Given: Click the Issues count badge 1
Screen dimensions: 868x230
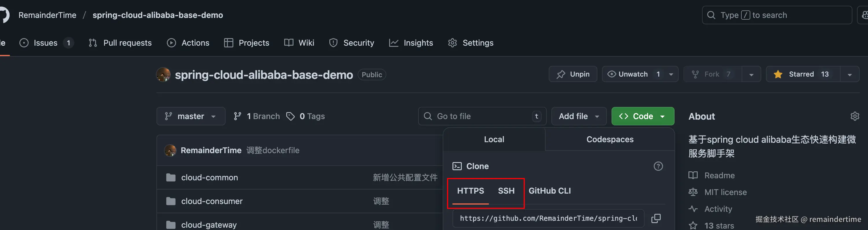Looking at the screenshot, I should 69,43.
